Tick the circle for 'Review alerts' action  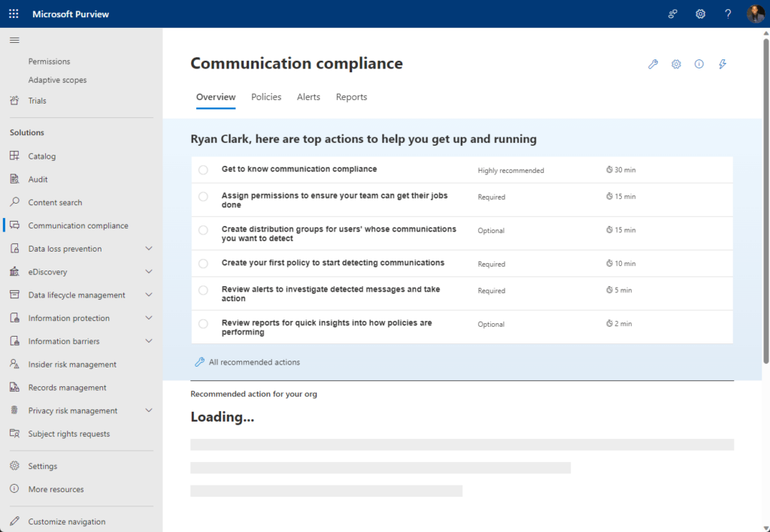[203, 290]
